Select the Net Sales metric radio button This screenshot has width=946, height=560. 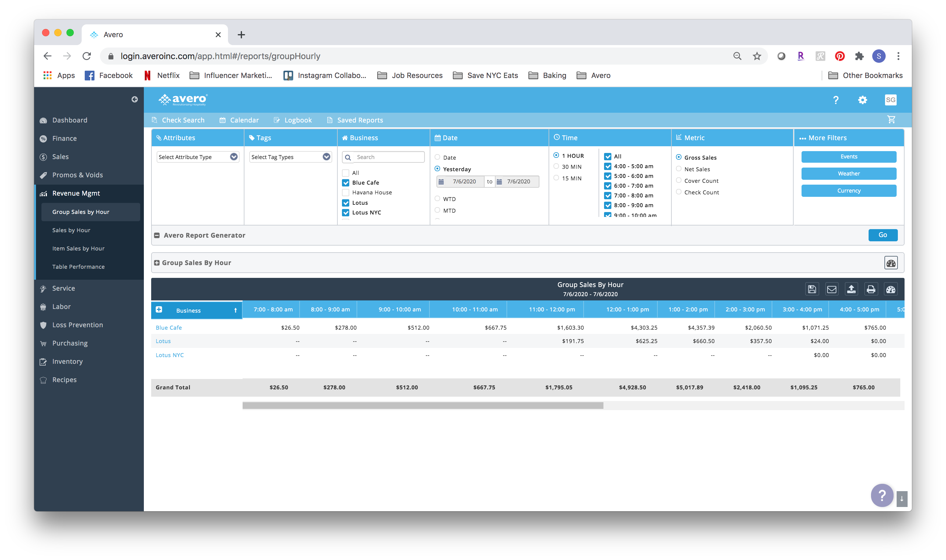coord(678,169)
